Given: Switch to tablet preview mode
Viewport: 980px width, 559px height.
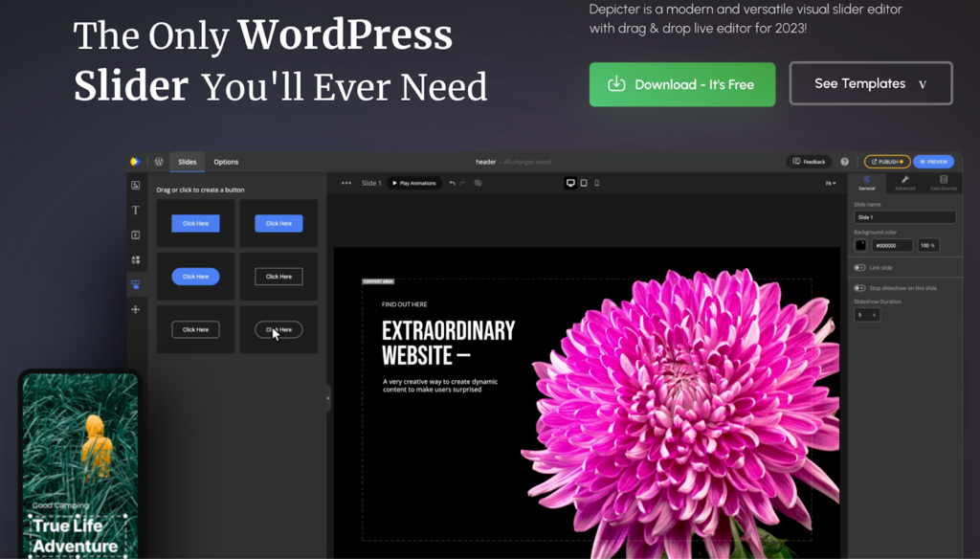Looking at the screenshot, I should [x=583, y=183].
